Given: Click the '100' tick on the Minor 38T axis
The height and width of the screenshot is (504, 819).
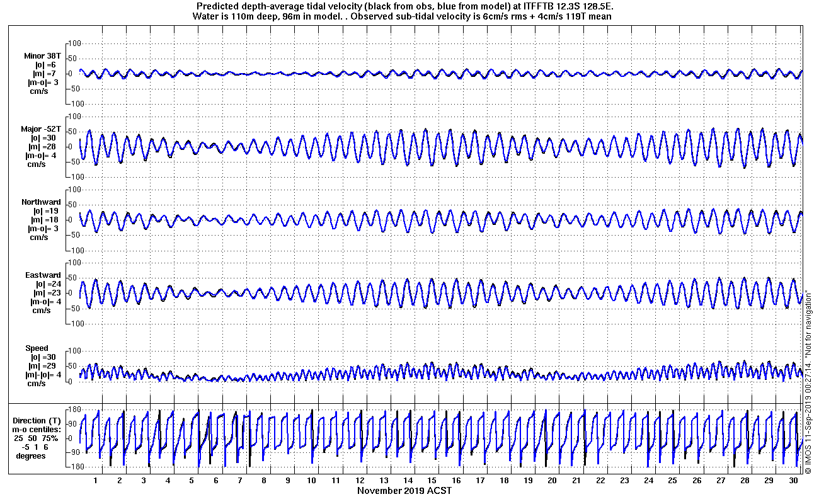Looking at the screenshot, I should (x=75, y=43).
